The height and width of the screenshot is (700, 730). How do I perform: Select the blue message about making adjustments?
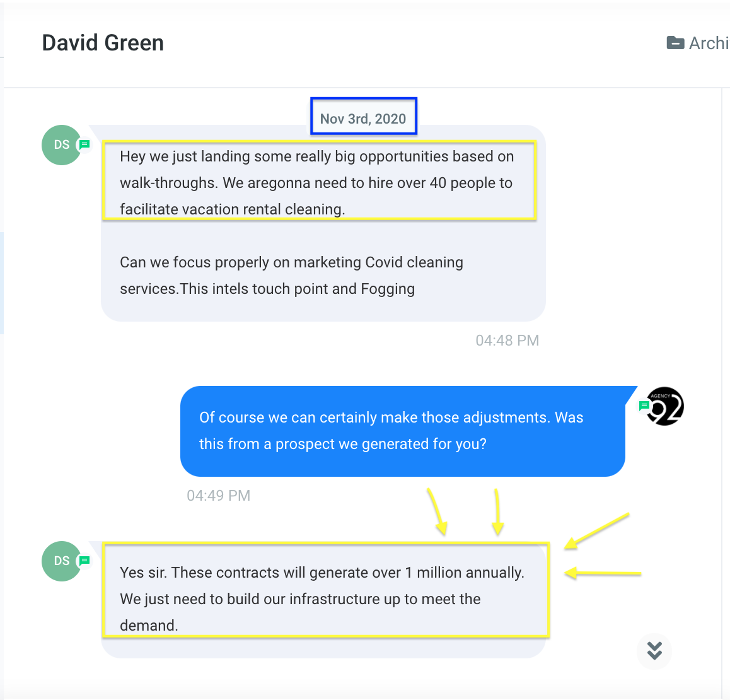(x=403, y=431)
